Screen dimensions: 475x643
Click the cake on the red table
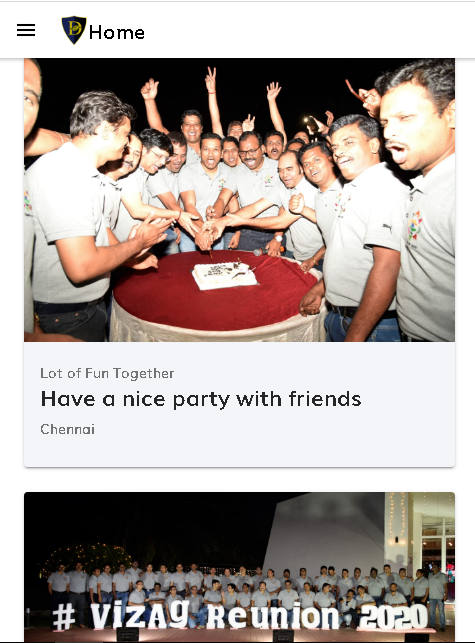pos(225,276)
